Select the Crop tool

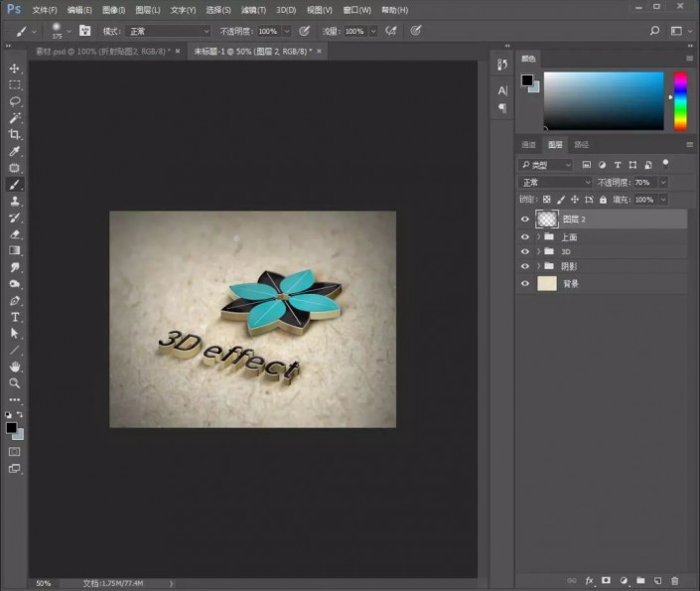click(14, 134)
